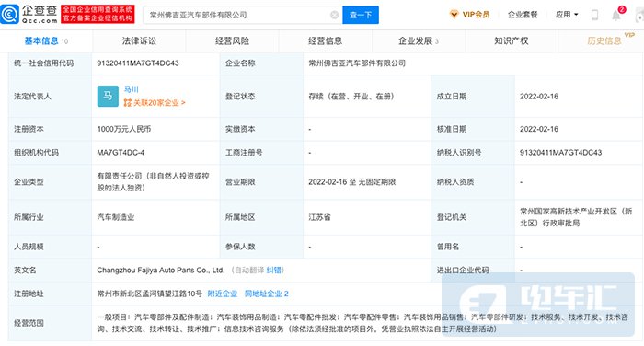The height and width of the screenshot is (346, 644).
Task: Open the 企业发展 tab
Action: click(418, 40)
